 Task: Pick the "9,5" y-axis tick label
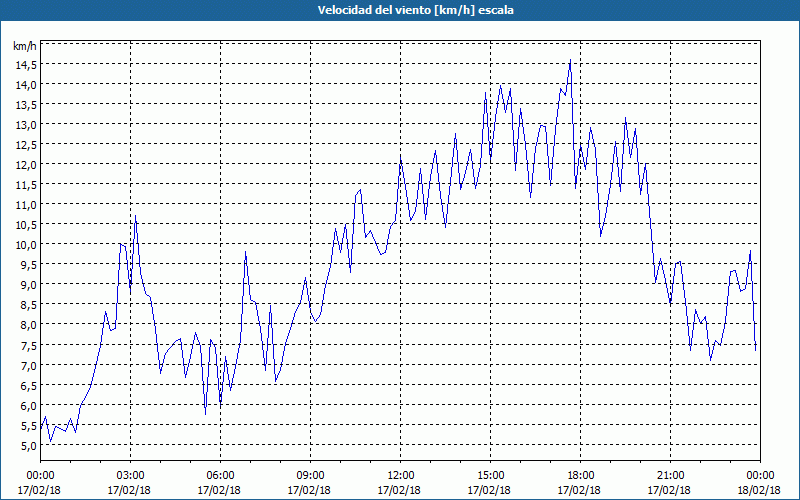pos(29,265)
